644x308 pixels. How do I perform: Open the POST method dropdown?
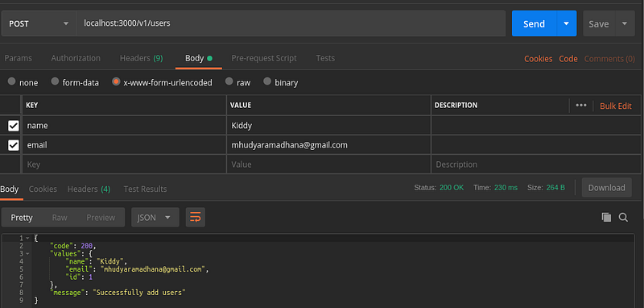pos(39,23)
